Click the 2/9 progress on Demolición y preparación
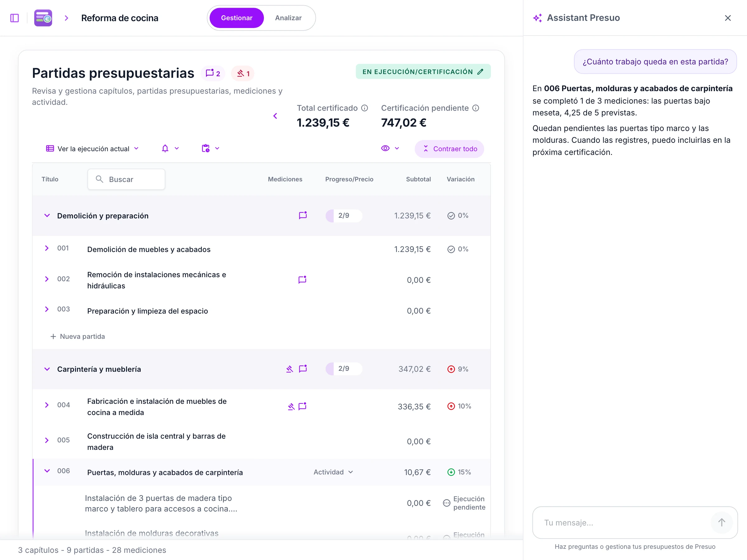747x560 pixels. point(344,216)
